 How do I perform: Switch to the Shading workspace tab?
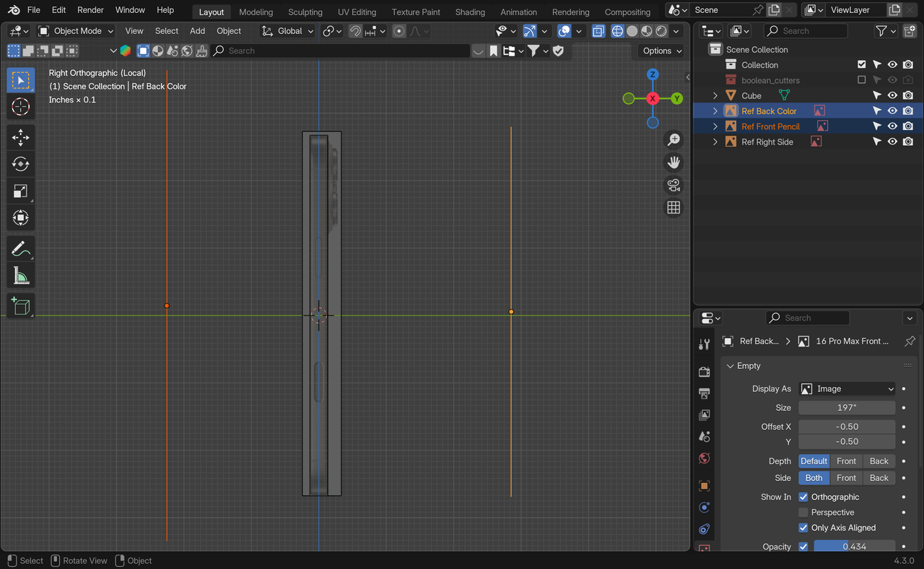coord(470,12)
